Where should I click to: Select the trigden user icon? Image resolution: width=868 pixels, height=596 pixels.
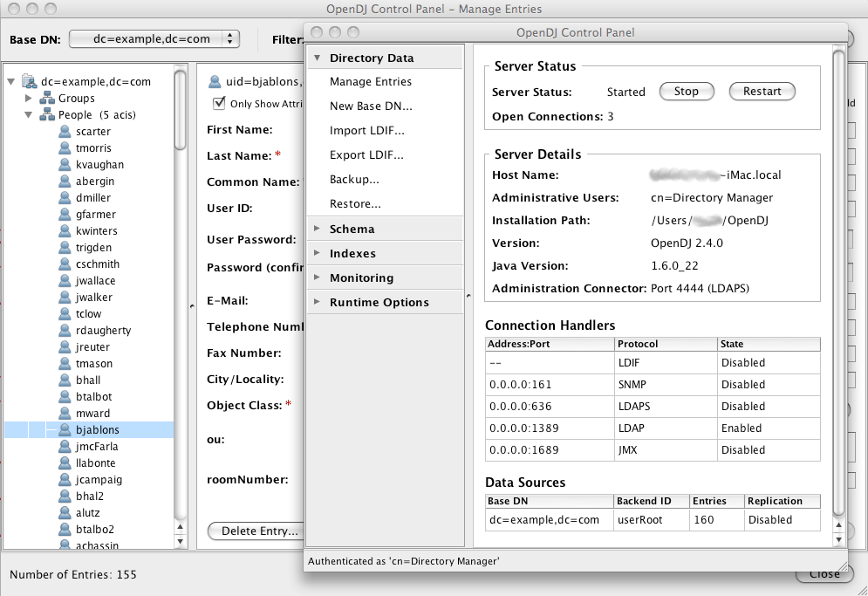(x=65, y=248)
